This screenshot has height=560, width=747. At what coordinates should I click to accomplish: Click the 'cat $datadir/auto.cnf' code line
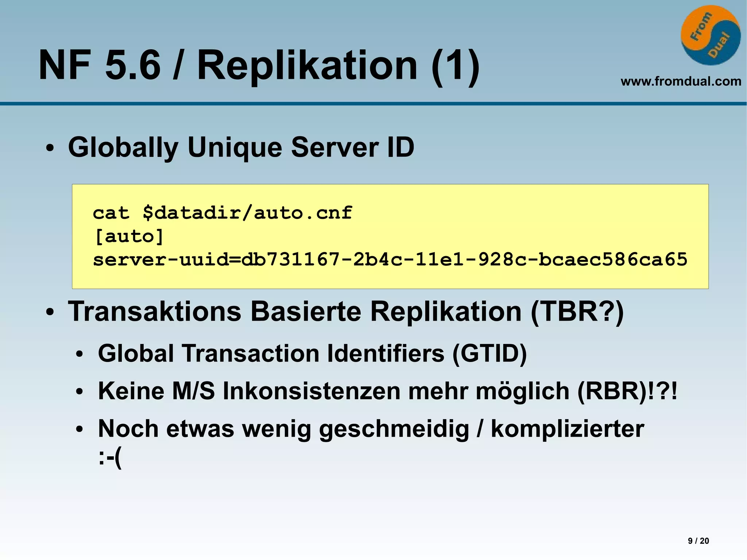(x=222, y=213)
